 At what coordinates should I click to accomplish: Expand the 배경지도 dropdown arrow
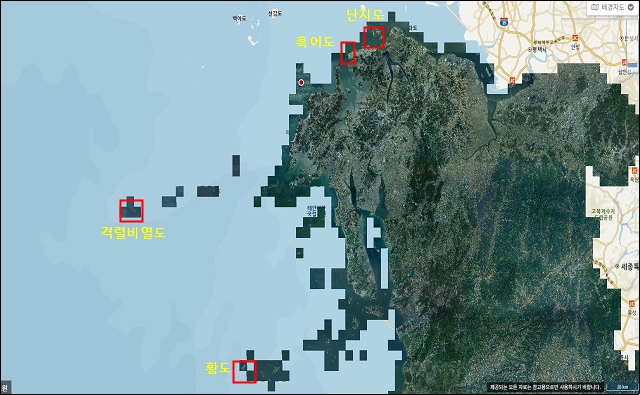631,7
